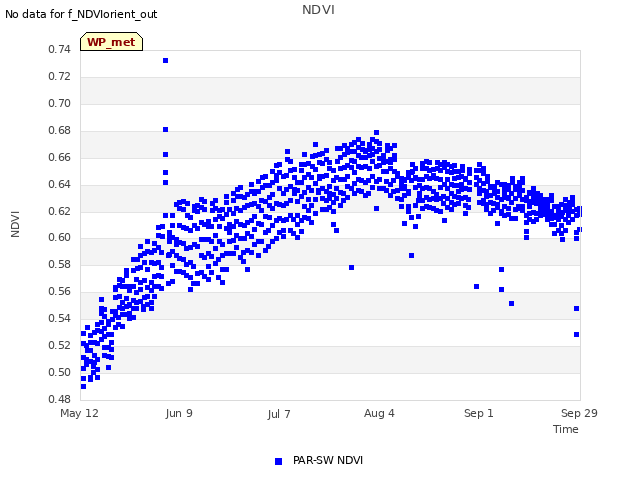The height and width of the screenshot is (480, 640).
Task: Click the vertical NDVI y-axis title
Action: click(16, 224)
